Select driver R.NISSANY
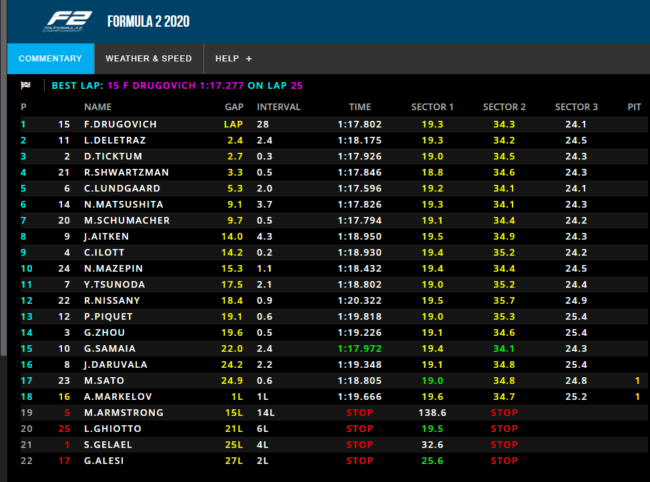Viewport: 650px width, 482px height. (112, 300)
